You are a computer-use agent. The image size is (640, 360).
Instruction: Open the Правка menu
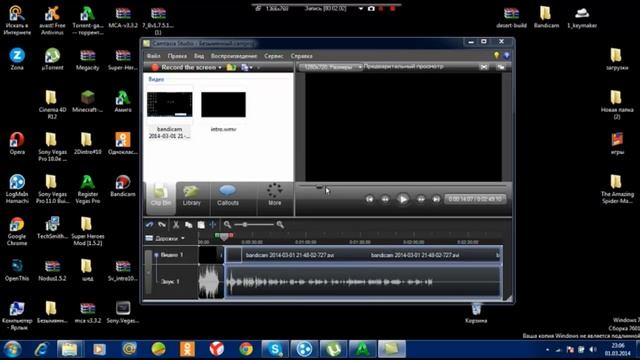tap(177, 56)
